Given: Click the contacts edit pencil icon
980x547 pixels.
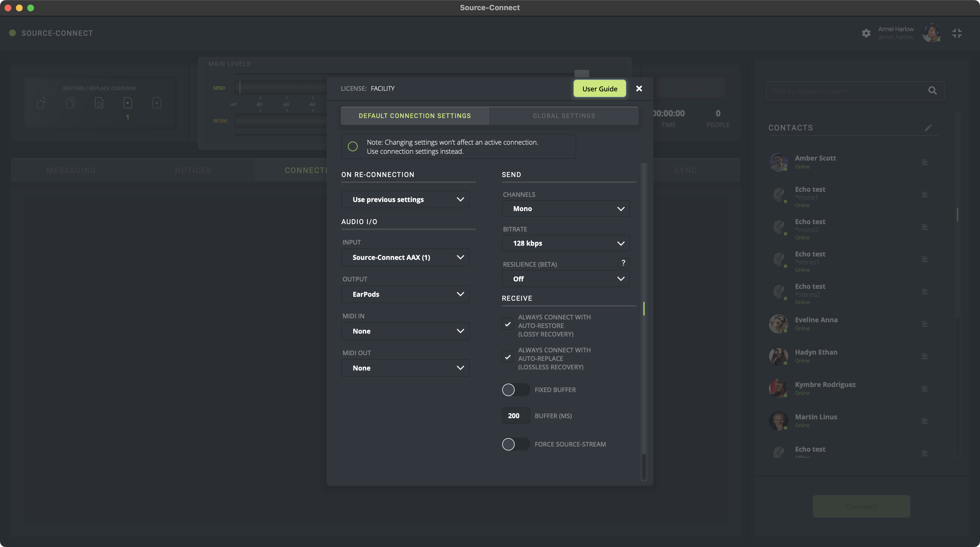Looking at the screenshot, I should click(928, 127).
